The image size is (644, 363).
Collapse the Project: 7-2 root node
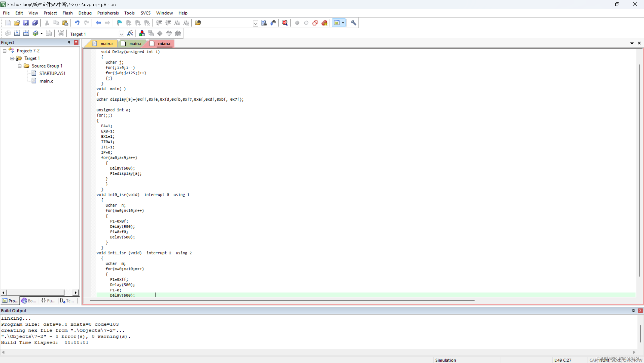click(x=5, y=51)
